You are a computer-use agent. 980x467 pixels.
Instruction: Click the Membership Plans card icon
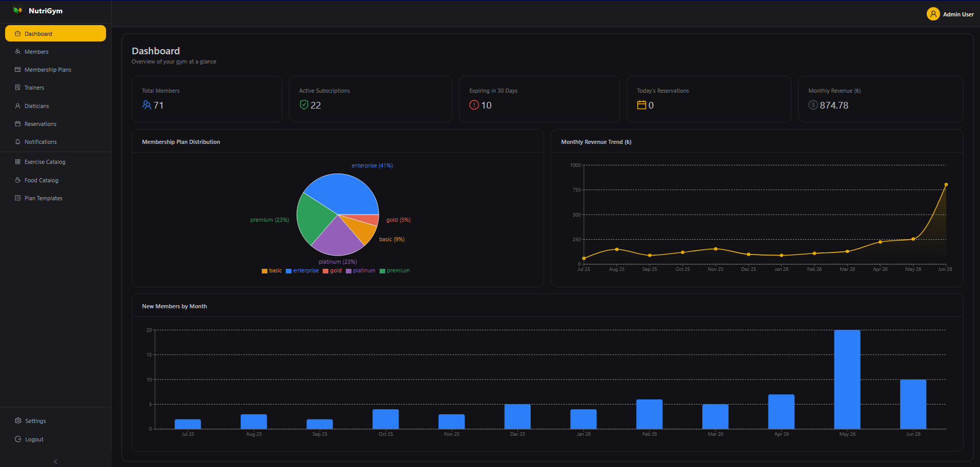tap(18, 70)
